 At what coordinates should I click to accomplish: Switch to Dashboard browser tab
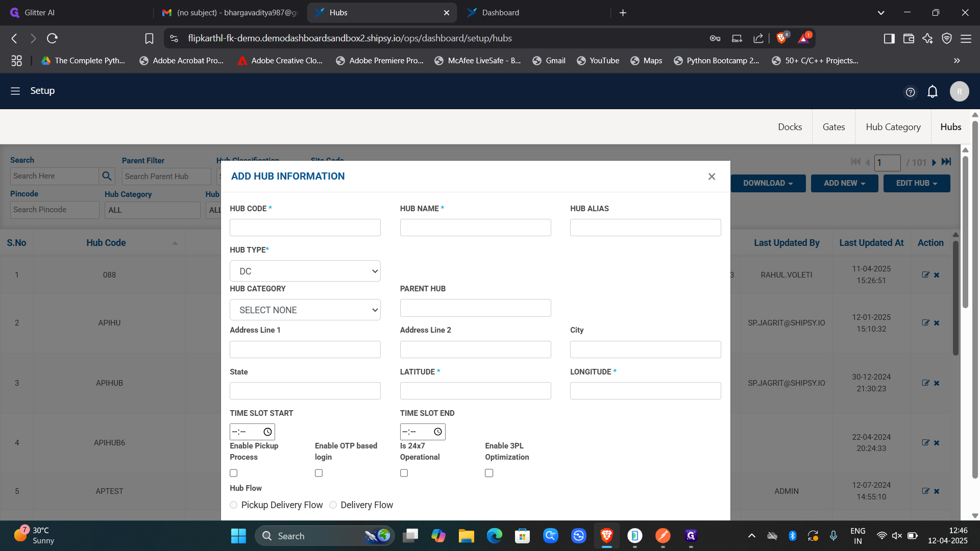(533, 13)
